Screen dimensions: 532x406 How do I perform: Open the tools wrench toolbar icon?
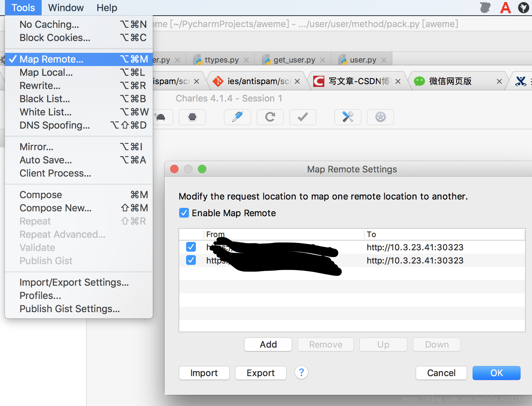coord(348,117)
